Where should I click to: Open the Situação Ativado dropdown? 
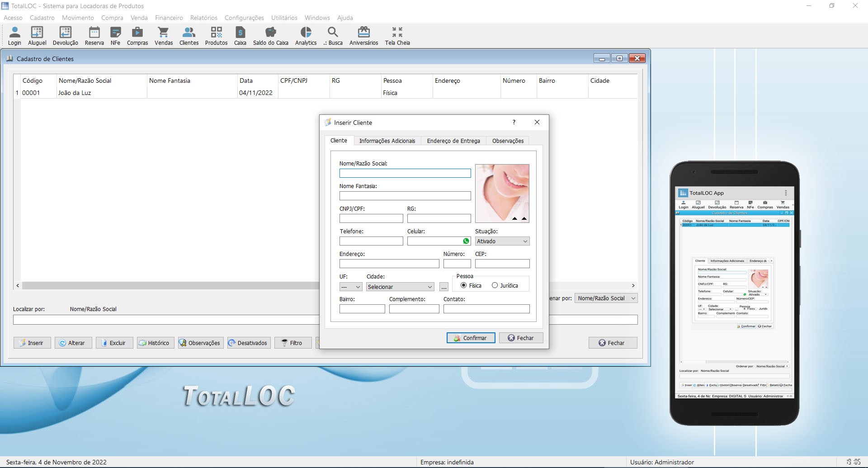coord(502,241)
